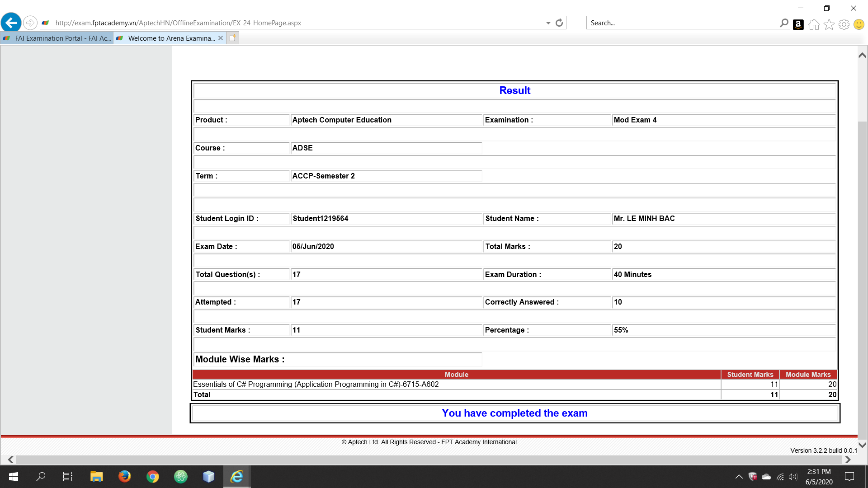Image resolution: width=868 pixels, height=488 pixels.
Task: Open the Wi-Fi network tray icon
Action: (780, 477)
